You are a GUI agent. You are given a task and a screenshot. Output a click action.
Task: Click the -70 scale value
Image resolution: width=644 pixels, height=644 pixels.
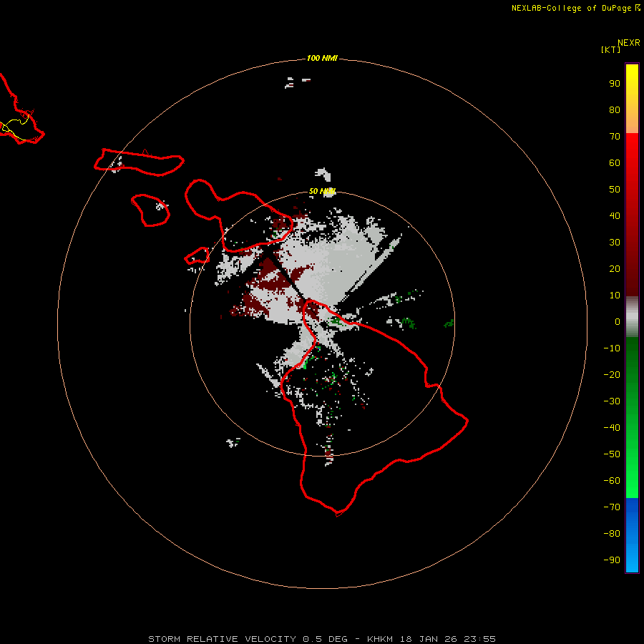pos(612,507)
